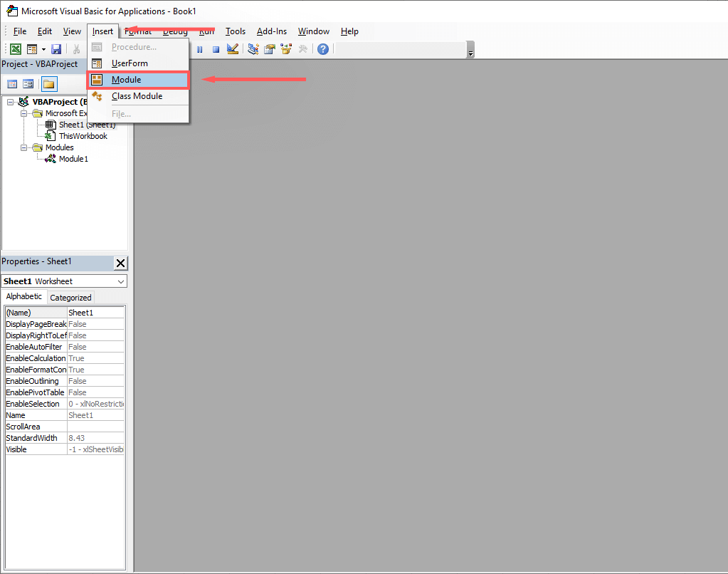Click EnableAutoFilter value False
Screen dimensions: 728x574
click(95, 347)
